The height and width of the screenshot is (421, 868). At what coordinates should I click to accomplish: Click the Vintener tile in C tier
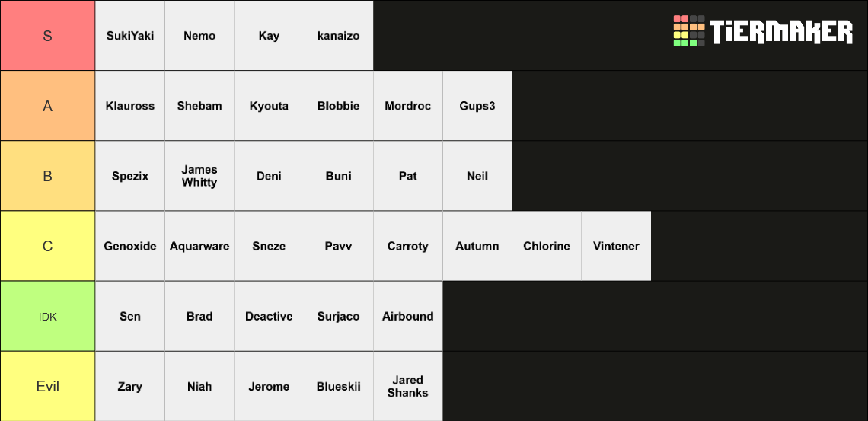point(616,246)
